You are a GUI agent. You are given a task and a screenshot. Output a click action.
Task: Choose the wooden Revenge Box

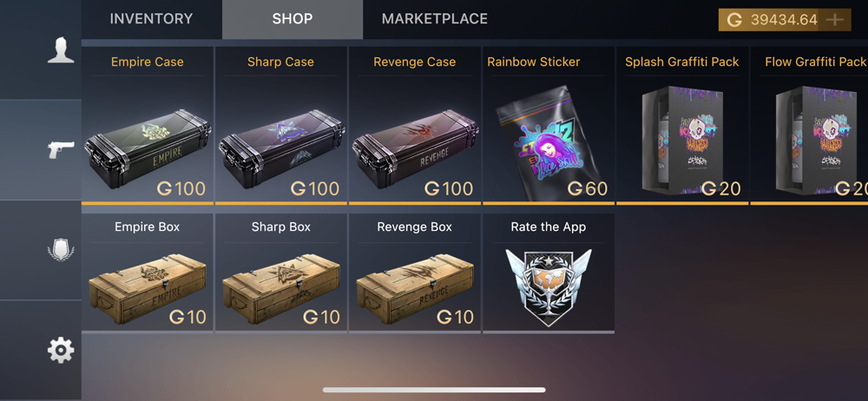[x=415, y=273]
